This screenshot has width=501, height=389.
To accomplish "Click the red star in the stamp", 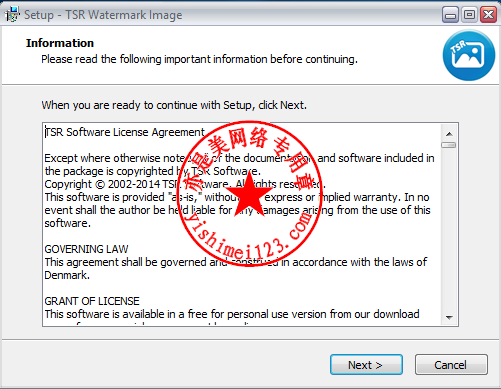I will coord(249,195).
